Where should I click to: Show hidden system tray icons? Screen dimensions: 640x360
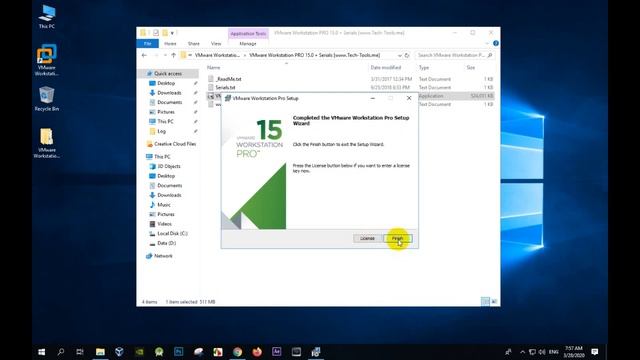(x=522, y=352)
